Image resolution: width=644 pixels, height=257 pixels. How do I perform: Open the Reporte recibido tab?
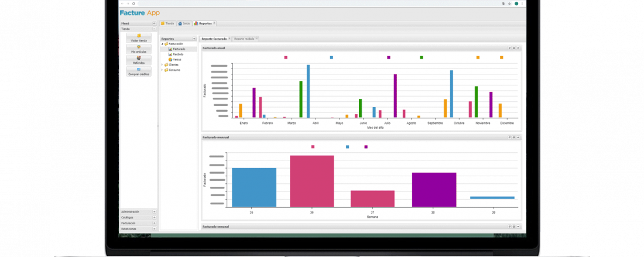(244, 39)
